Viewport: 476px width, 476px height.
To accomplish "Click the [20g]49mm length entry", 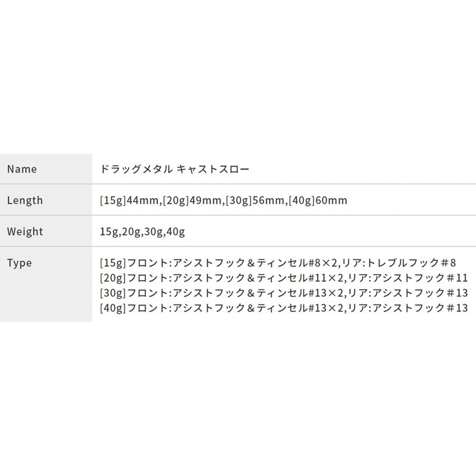I will (x=193, y=201).
